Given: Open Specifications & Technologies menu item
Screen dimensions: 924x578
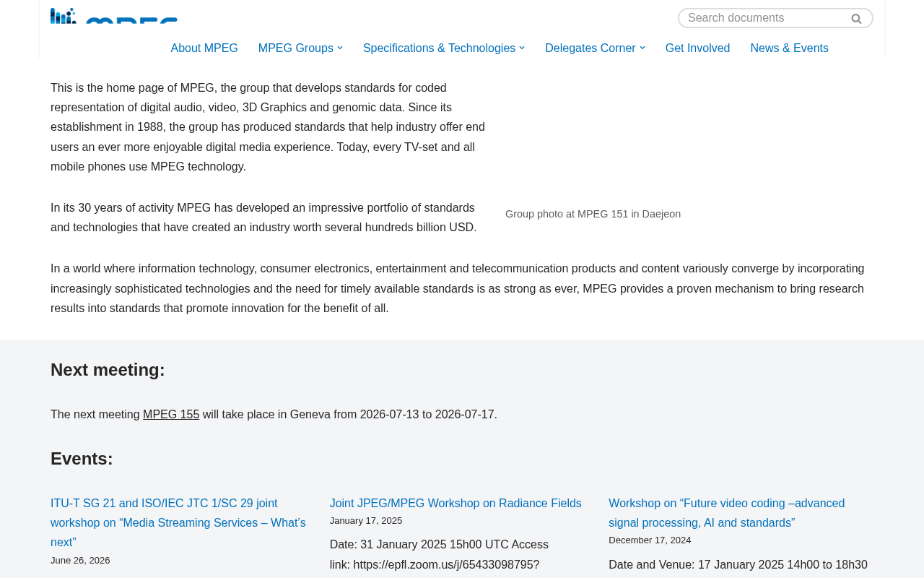Looking at the screenshot, I should tap(439, 48).
